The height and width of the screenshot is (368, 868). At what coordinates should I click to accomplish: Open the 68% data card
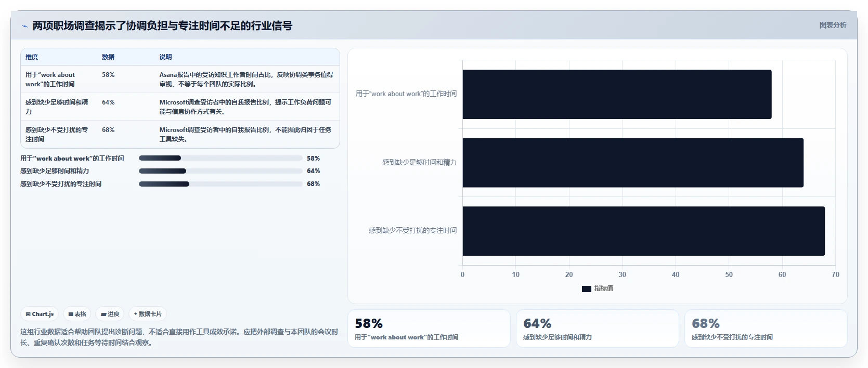766,328
